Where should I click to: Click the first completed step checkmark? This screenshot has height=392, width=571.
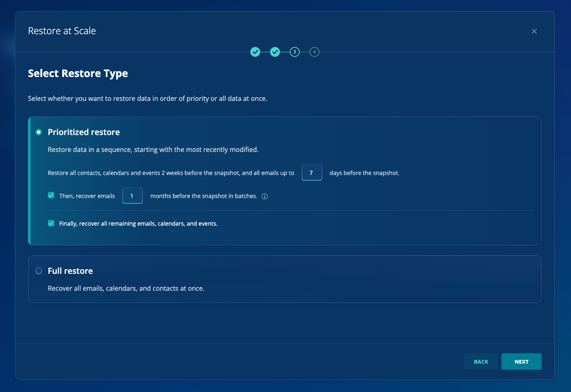255,52
